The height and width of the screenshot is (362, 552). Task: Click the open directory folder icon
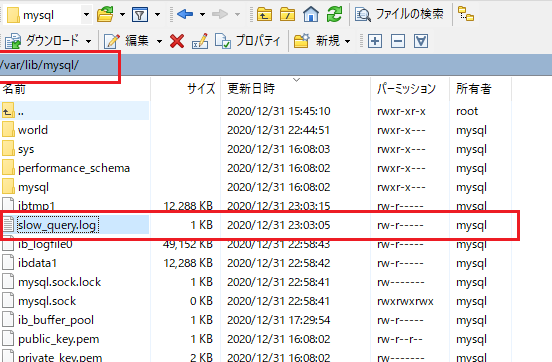pyautogui.click(x=105, y=15)
